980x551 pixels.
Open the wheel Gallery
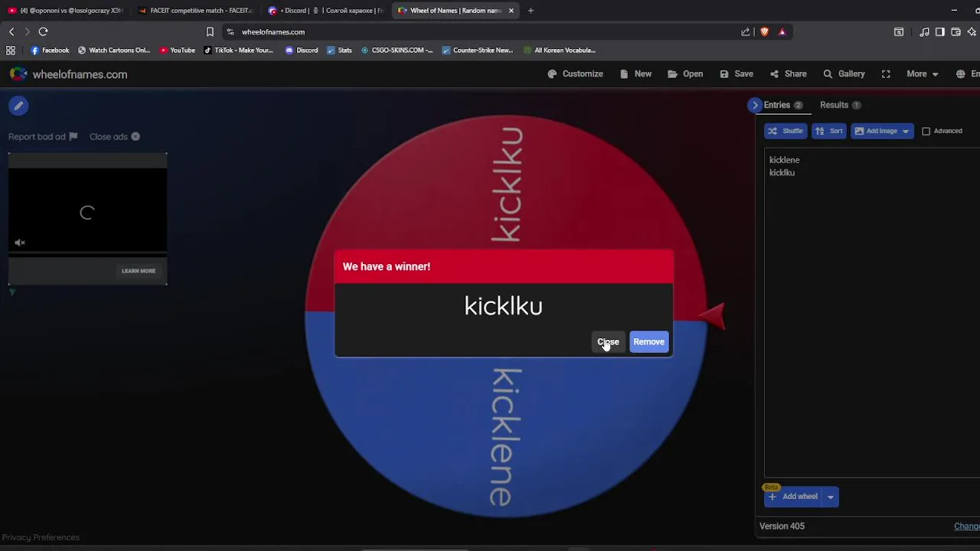point(844,74)
